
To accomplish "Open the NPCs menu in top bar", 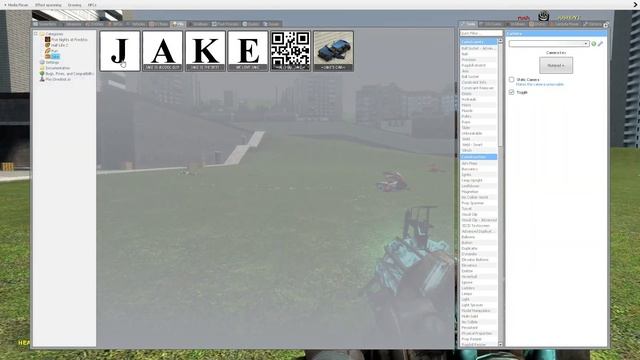I will tap(92, 5).
